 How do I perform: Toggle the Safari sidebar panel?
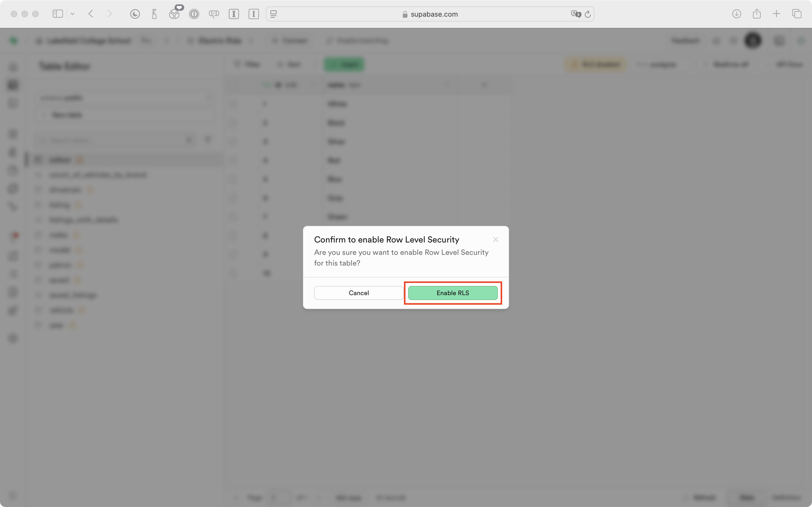[x=58, y=14]
